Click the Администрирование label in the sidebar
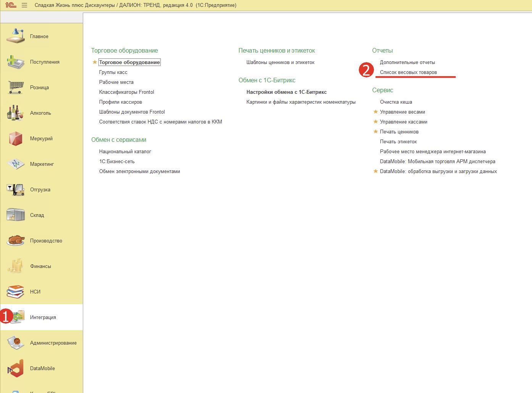The height and width of the screenshot is (393, 532). click(53, 343)
